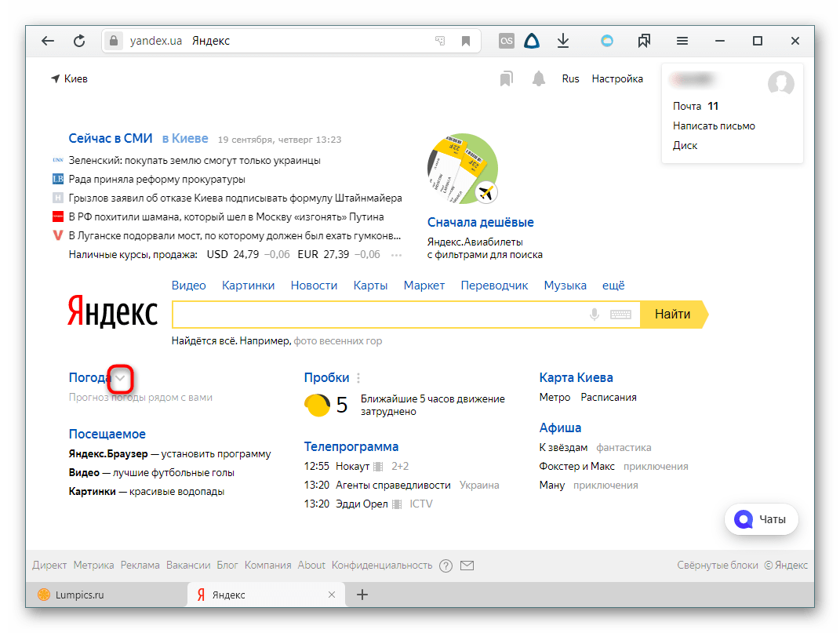Click the microphone voice search icon
This screenshot has width=840, height=633.
(x=595, y=315)
